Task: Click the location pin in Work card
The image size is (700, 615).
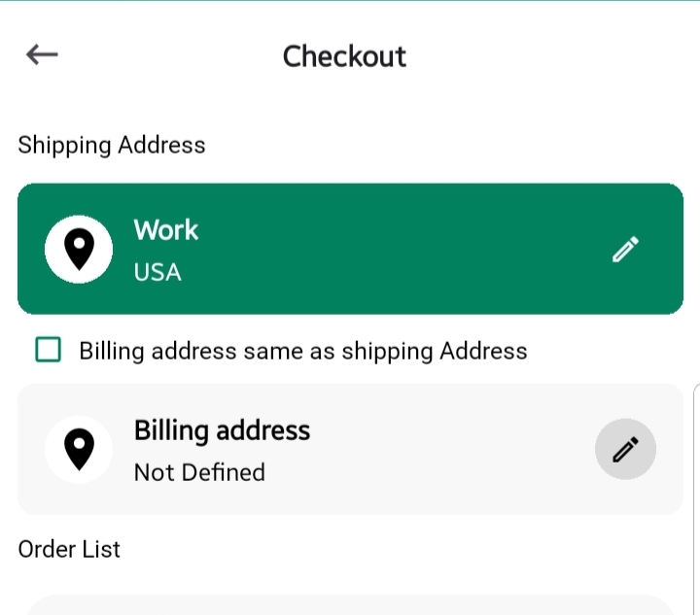Action: click(x=79, y=250)
